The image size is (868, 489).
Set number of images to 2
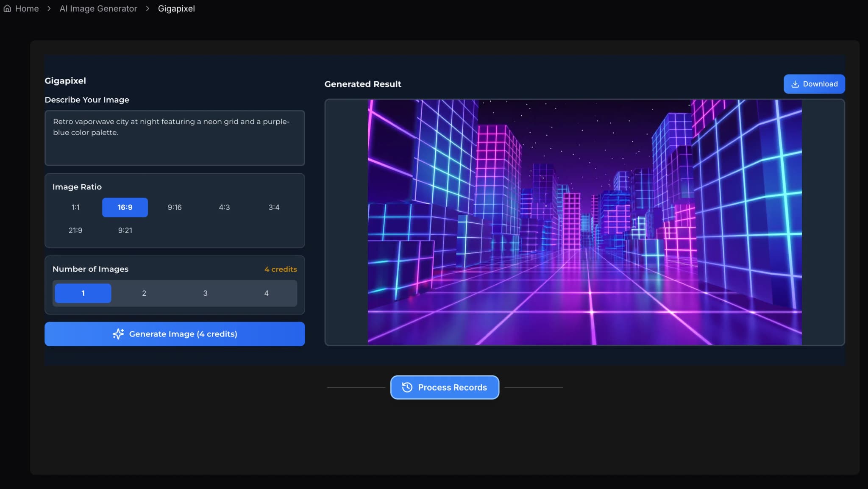144,293
